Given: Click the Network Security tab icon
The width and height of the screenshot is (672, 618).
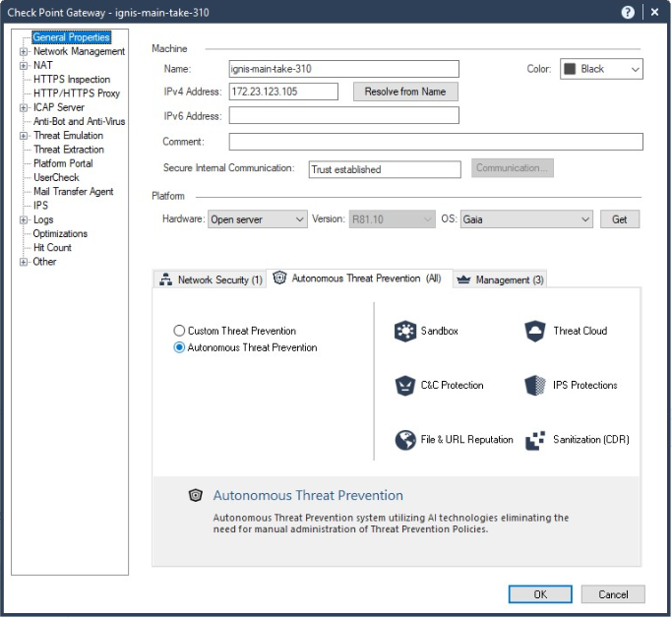Looking at the screenshot, I should [166, 279].
